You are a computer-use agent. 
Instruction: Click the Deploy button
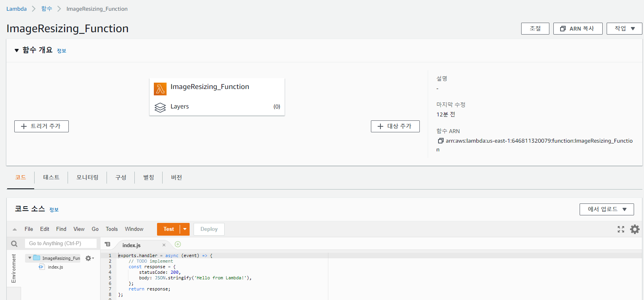(209, 229)
